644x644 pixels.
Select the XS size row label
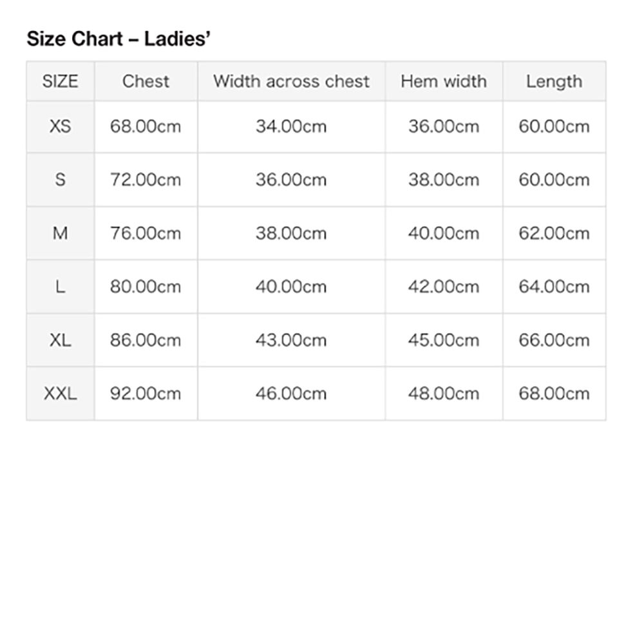61,126
